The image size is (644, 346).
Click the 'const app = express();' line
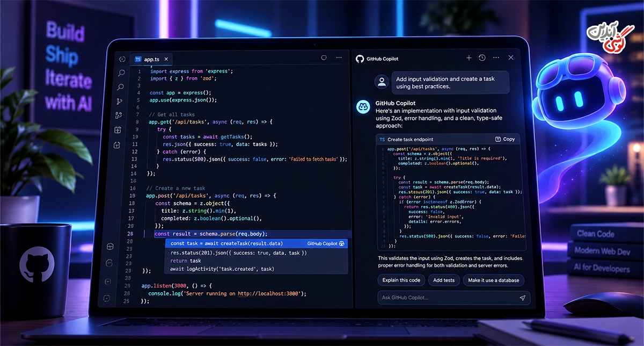coord(180,93)
